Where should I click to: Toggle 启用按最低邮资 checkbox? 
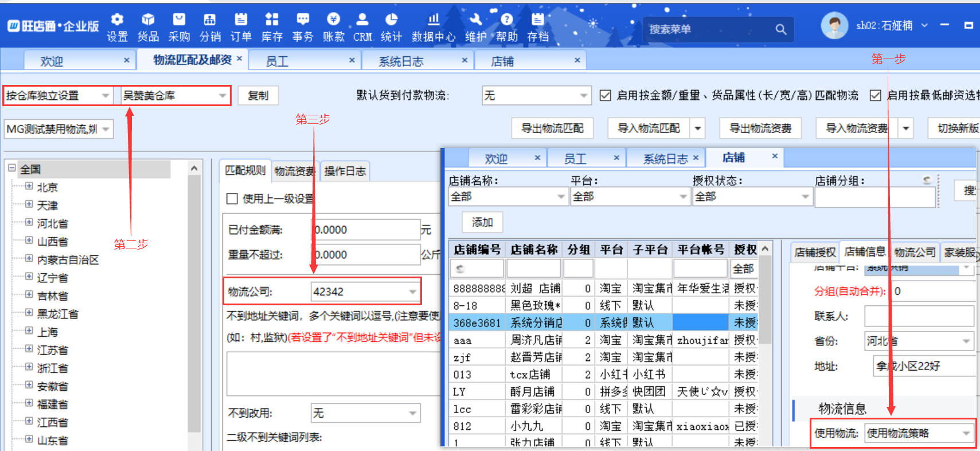pos(875,95)
